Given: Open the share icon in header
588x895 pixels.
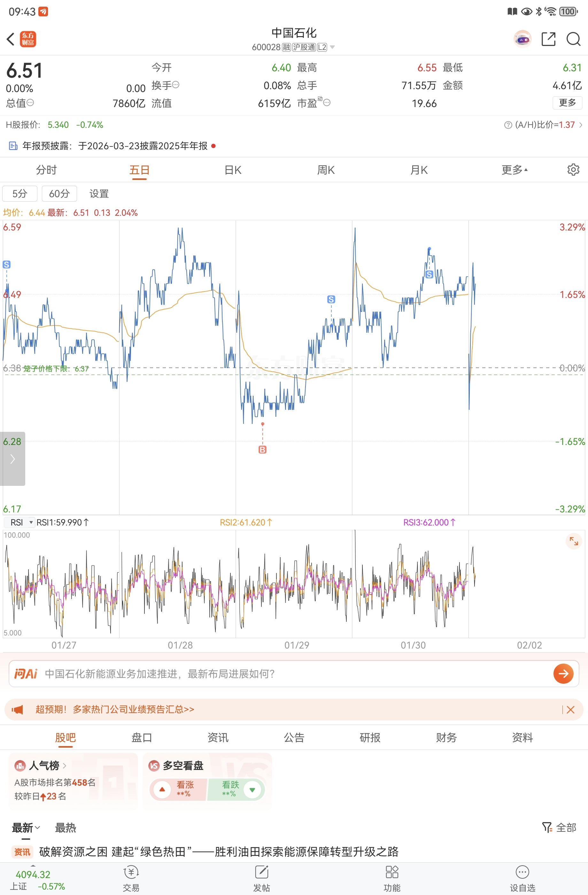Looking at the screenshot, I should [x=548, y=39].
